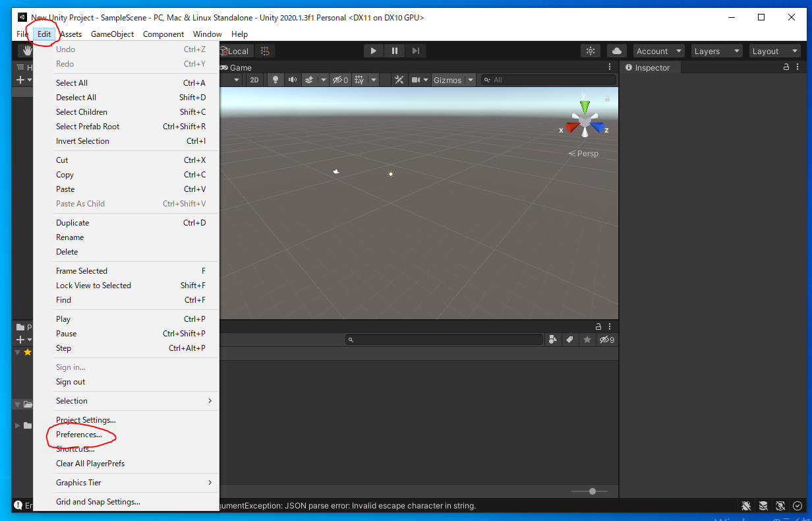This screenshot has height=521, width=812.
Task: Click the favorites star icon in Project panel
Action: (587, 340)
